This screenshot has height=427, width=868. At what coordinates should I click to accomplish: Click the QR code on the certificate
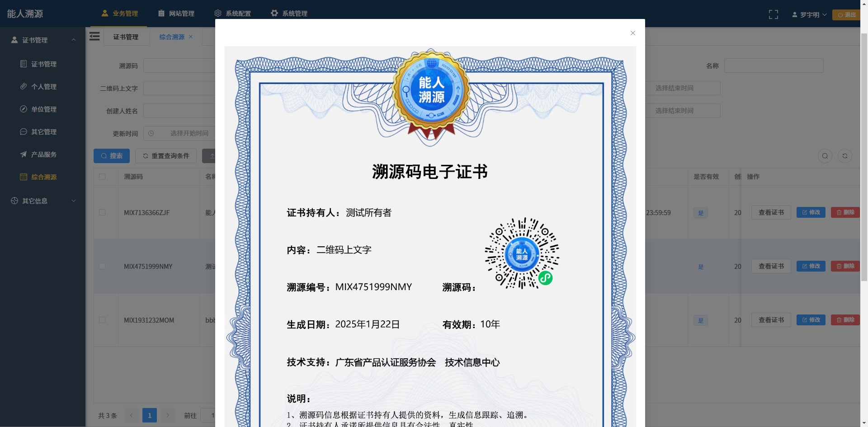pos(522,253)
